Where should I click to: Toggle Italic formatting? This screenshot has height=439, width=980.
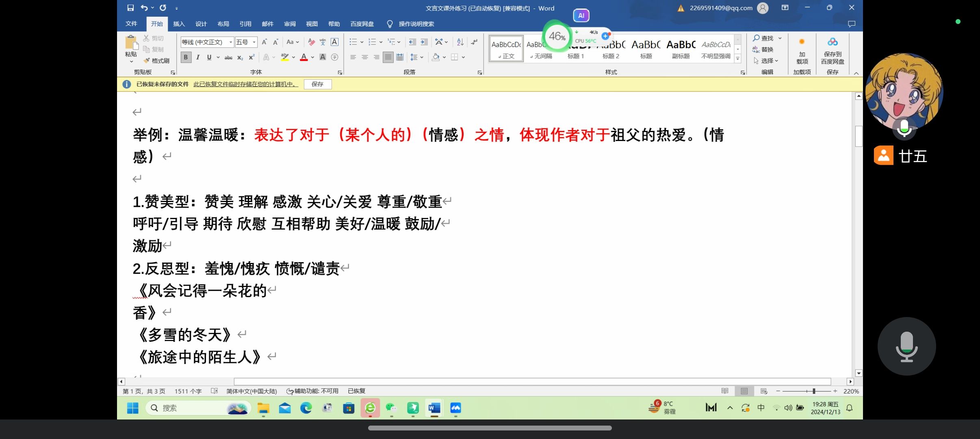197,57
